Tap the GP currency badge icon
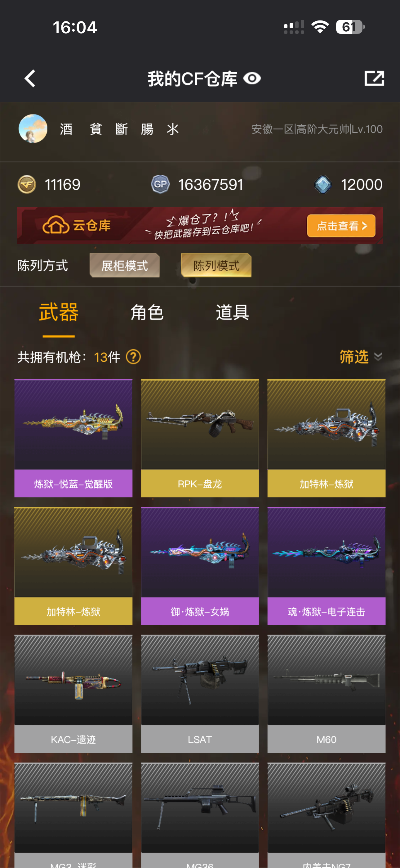The height and width of the screenshot is (868, 400). (160, 185)
